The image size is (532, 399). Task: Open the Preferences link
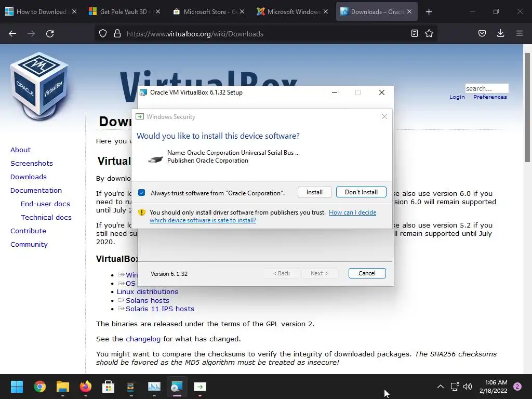click(490, 97)
